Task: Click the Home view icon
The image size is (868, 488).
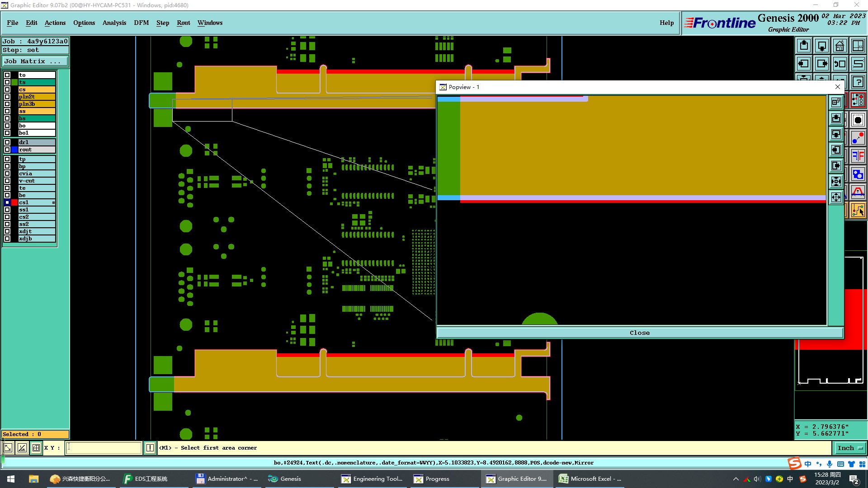Action: click(x=840, y=46)
